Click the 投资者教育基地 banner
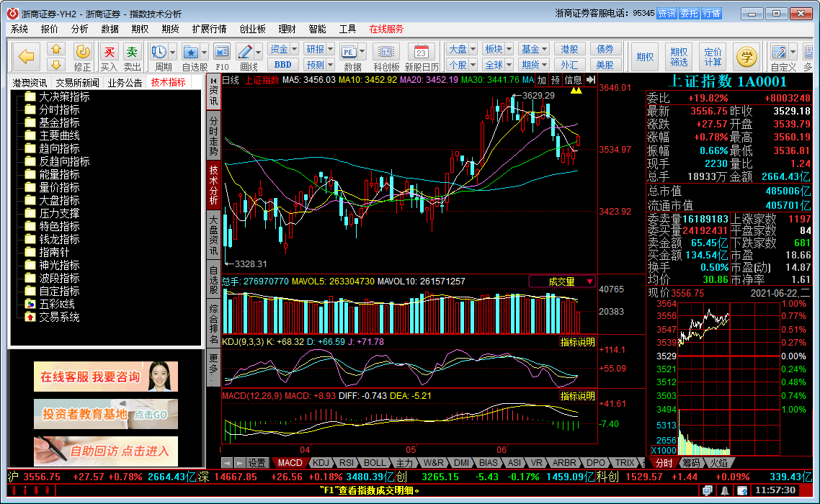820x504 pixels. pyautogui.click(x=106, y=414)
